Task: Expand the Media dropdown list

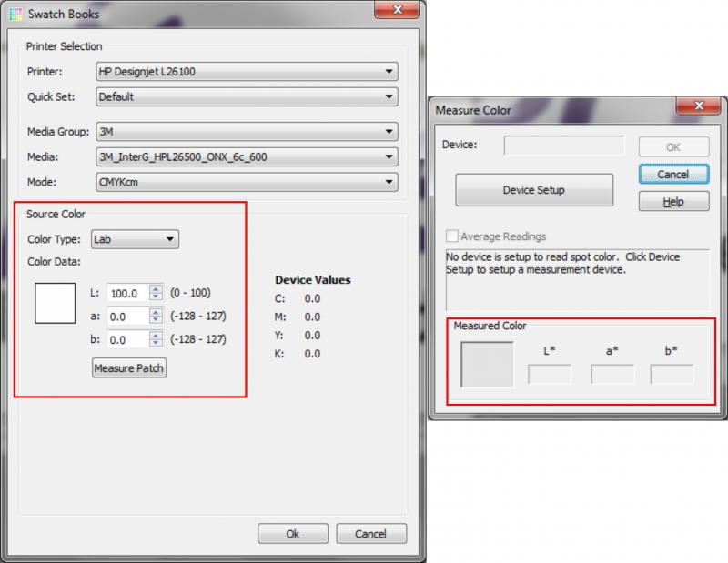Action: (x=247, y=156)
